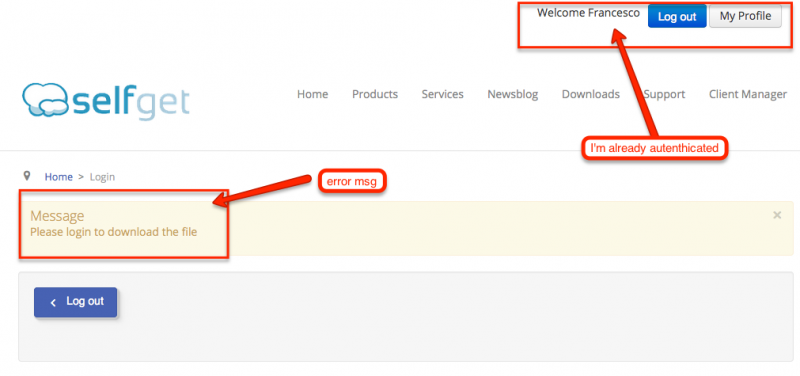Click the location pin breadcrumb icon
The width and height of the screenshot is (800, 376).
[x=28, y=176]
